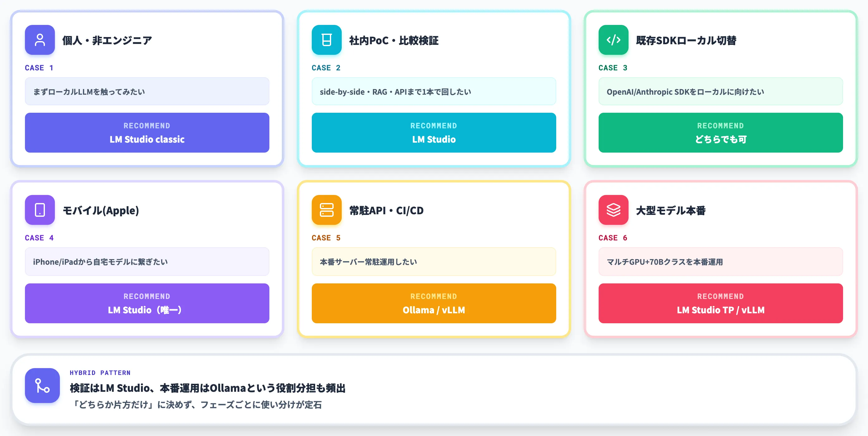The height and width of the screenshot is (436, 868).
Task: Choose the cyan LM Studio recommendation for Case 2
Action: [x=434, y=133]
